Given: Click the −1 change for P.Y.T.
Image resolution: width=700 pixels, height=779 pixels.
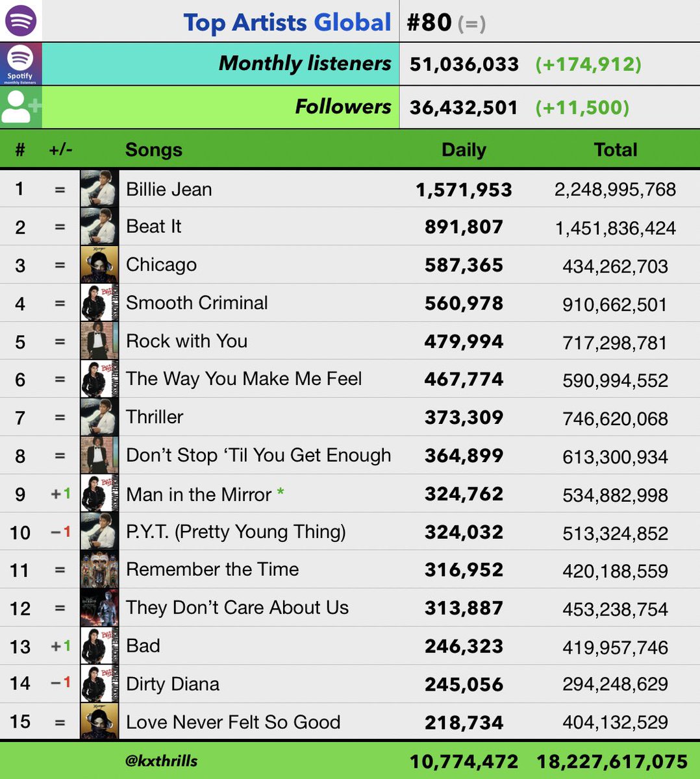Looking at the screenshot, I should 60,532.
